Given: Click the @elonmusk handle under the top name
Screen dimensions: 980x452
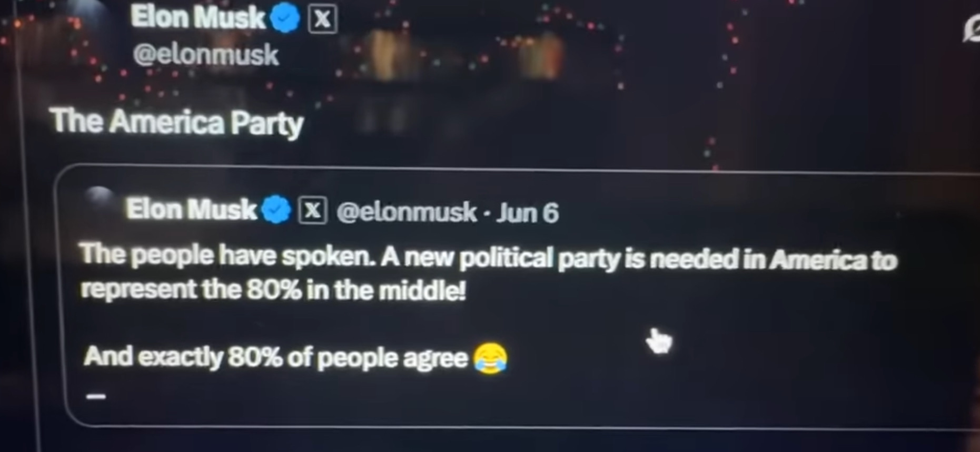Looking at the screenshot, I should click(205, 55).
